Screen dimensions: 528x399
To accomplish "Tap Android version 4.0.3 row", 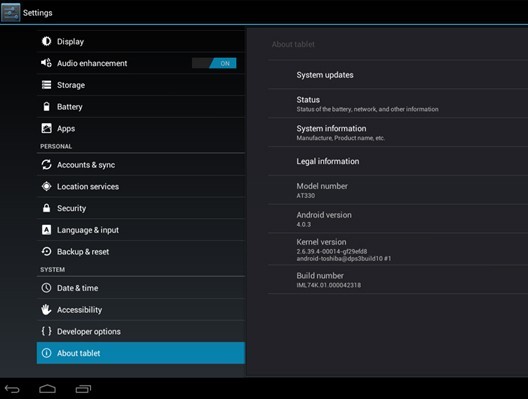I will pos(398,219).
